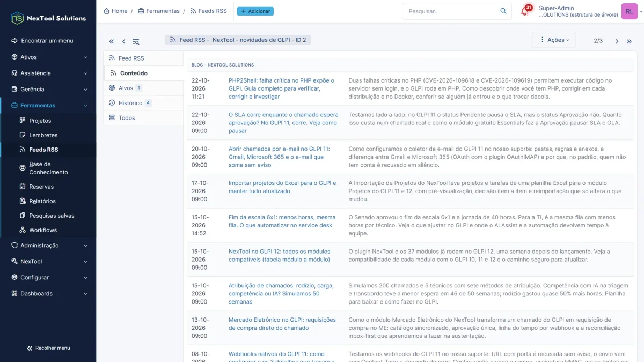This screenshot has height=362, width=644.
Task: Click the Home icon in breadcrumb
Action: click(x=106, y=11)
